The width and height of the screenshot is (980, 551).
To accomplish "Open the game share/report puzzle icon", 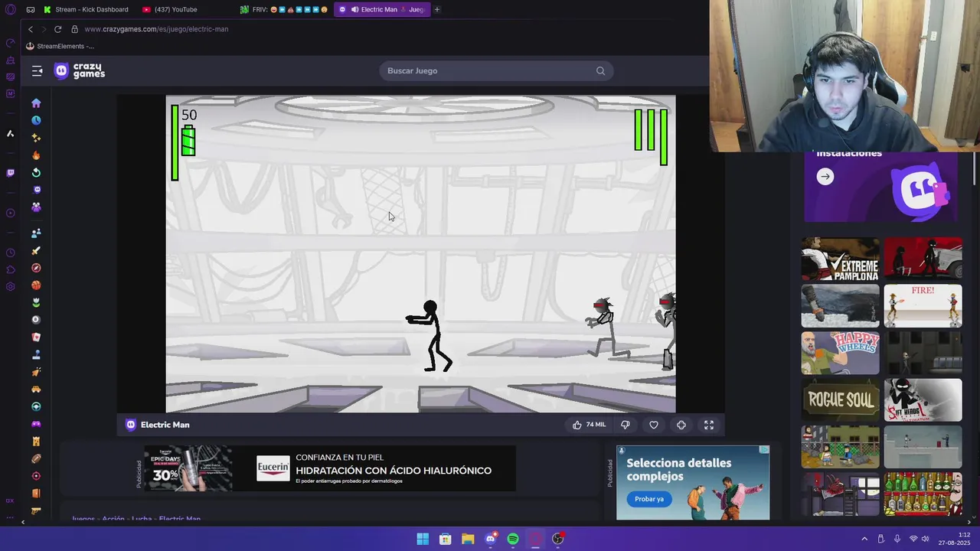I will point(681,425).
